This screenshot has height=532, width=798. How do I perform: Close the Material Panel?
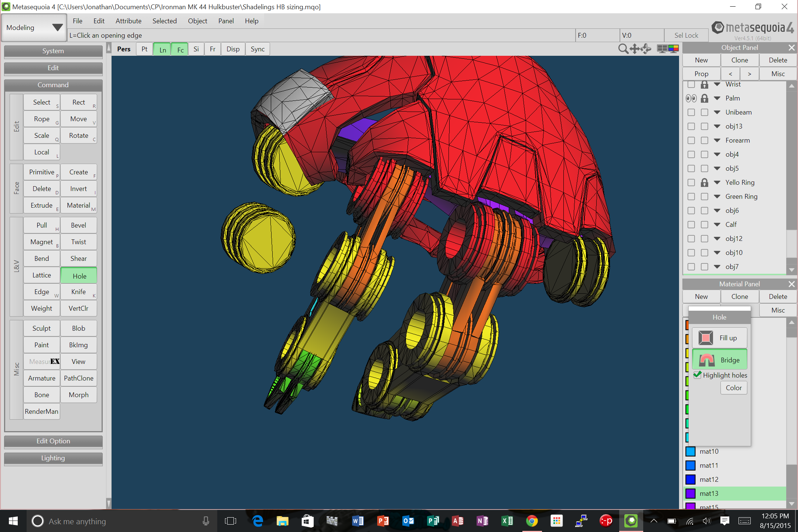pyautogui.click(x=791, y=284)
